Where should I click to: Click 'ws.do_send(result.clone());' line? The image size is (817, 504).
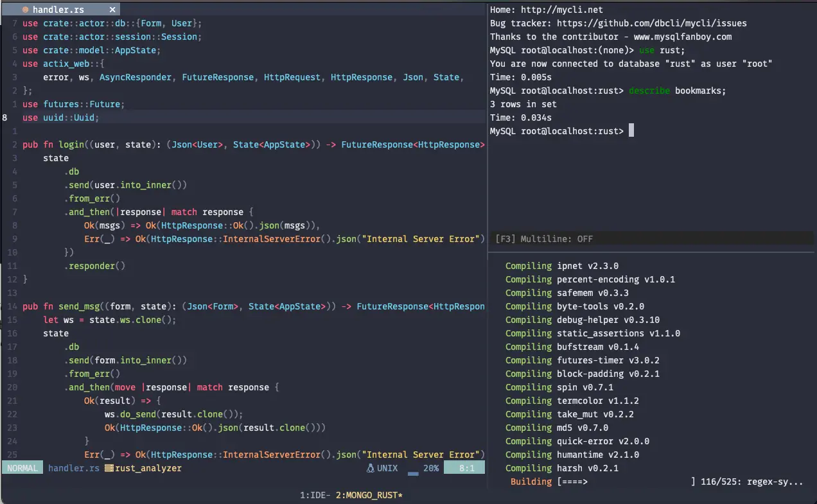174,414
